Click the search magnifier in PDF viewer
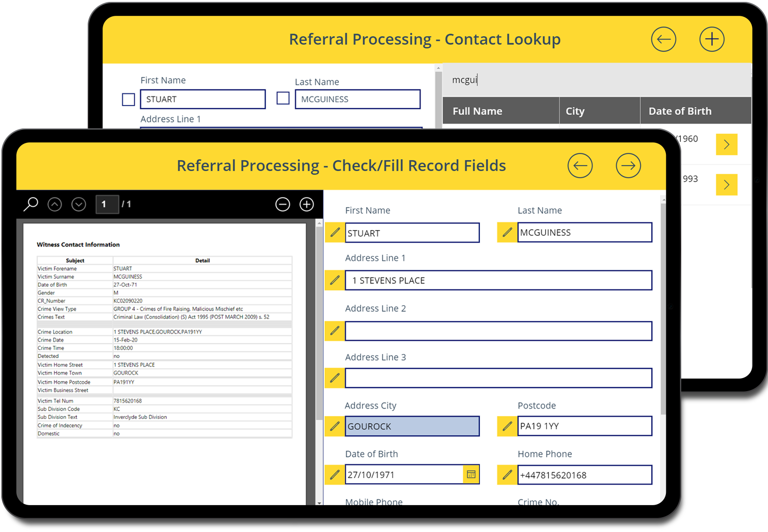The image size is (768, 532). pyautogui.click(x=31, y=204)
